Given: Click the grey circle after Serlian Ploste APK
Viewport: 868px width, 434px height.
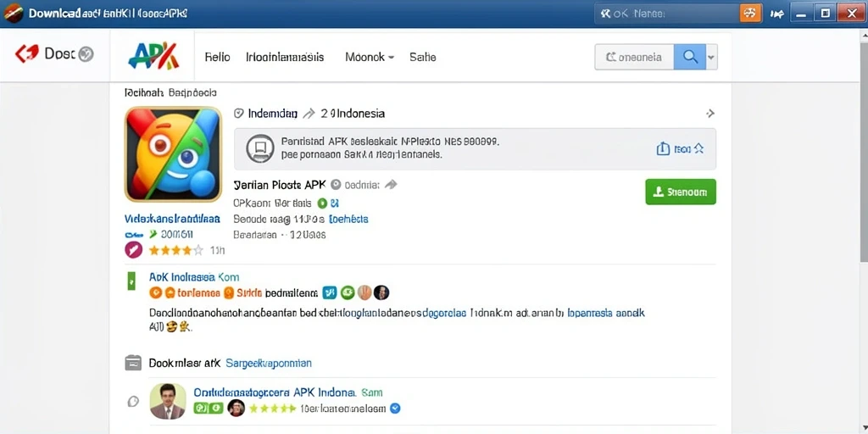Looking at the screenshot, I should [336, 185].
